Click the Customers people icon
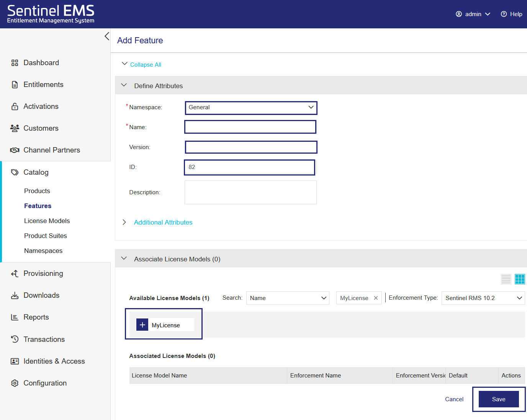 pos(15,128)
